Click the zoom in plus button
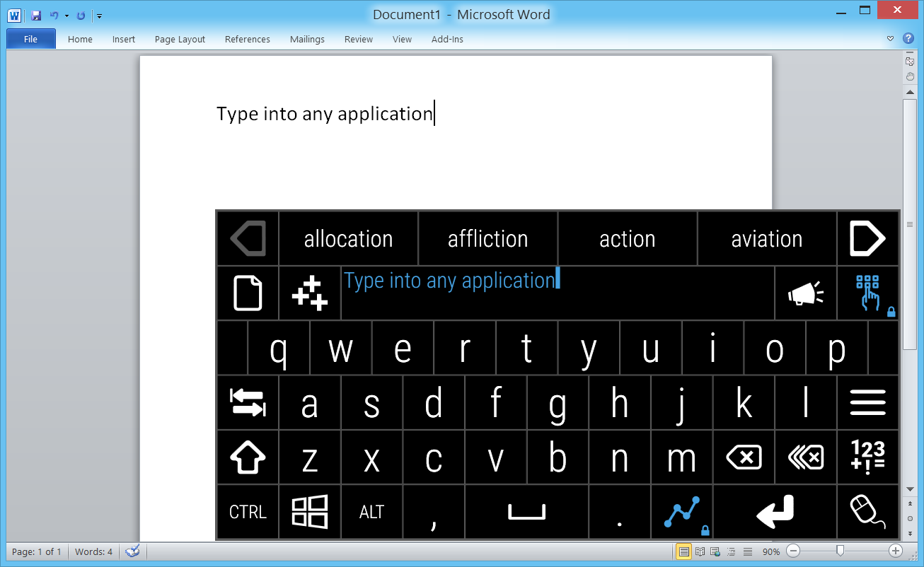The image size is (924, 567). click(x=896, y=551)
